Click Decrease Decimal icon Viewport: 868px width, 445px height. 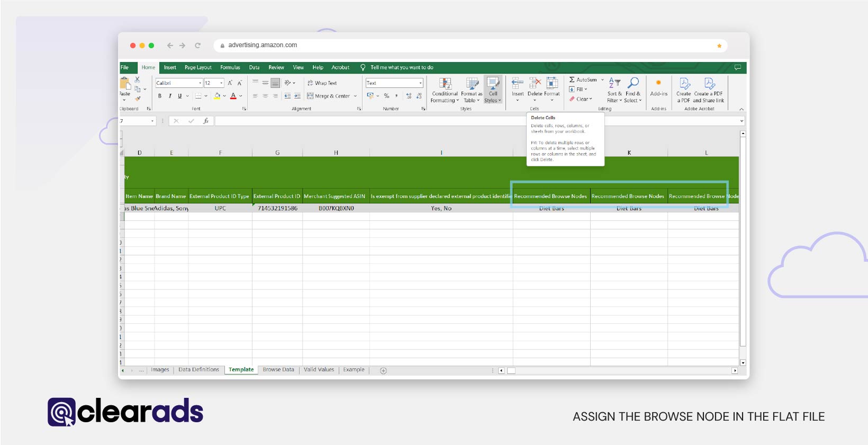coord(419,96)
